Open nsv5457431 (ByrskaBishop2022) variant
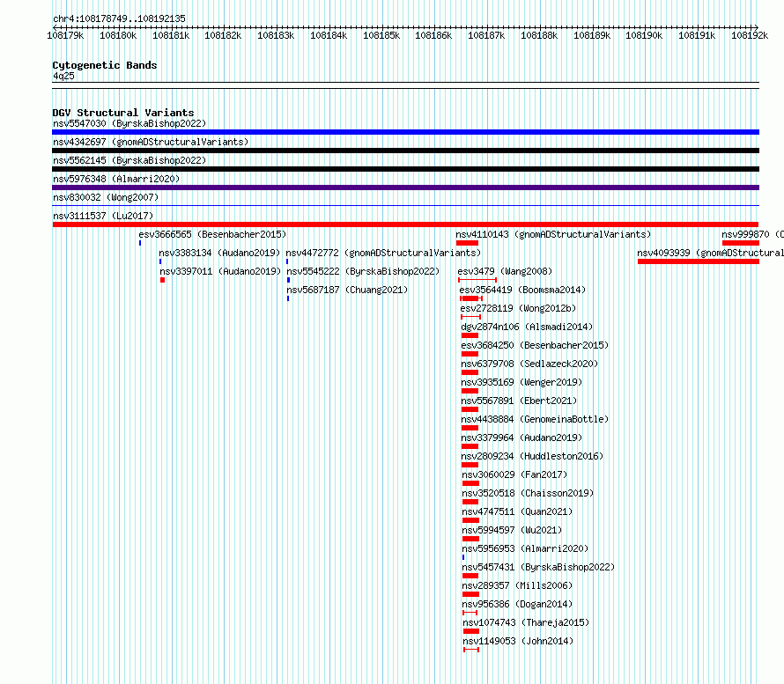 coord(538,567)
